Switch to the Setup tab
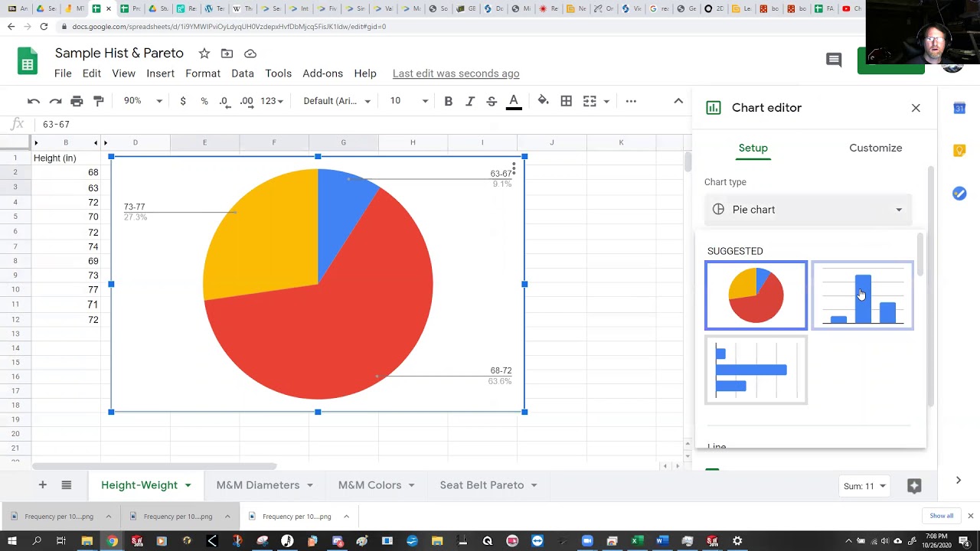 [x=753, y=148]
